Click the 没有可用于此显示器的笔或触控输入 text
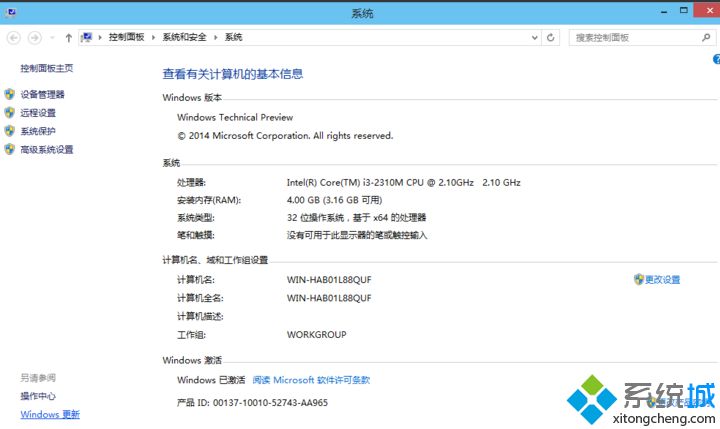Screen dimensions: 720x429 (x=357, y=235)
